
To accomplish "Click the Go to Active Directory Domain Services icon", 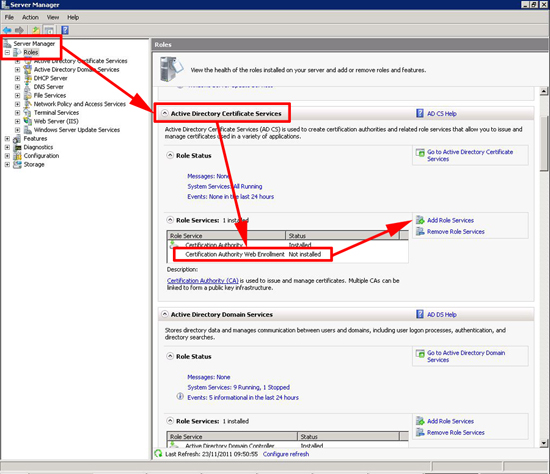I will pyautogui.click(x=420, y=353).
